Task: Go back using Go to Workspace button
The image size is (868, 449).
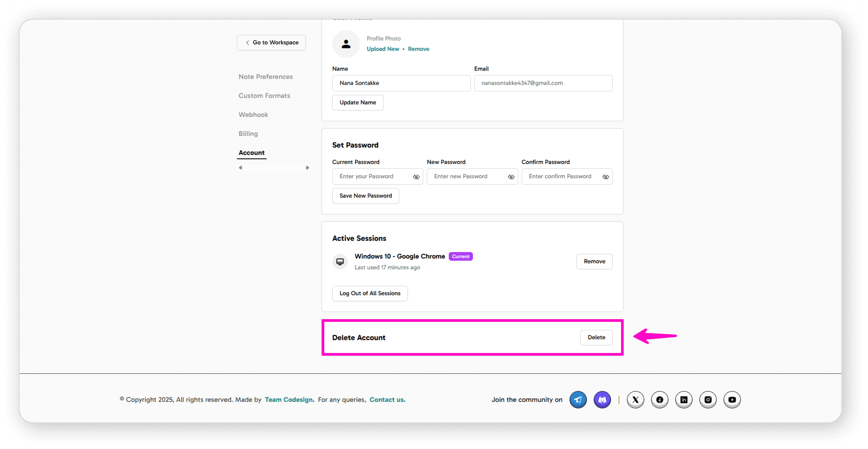Action: coord(271,42)
